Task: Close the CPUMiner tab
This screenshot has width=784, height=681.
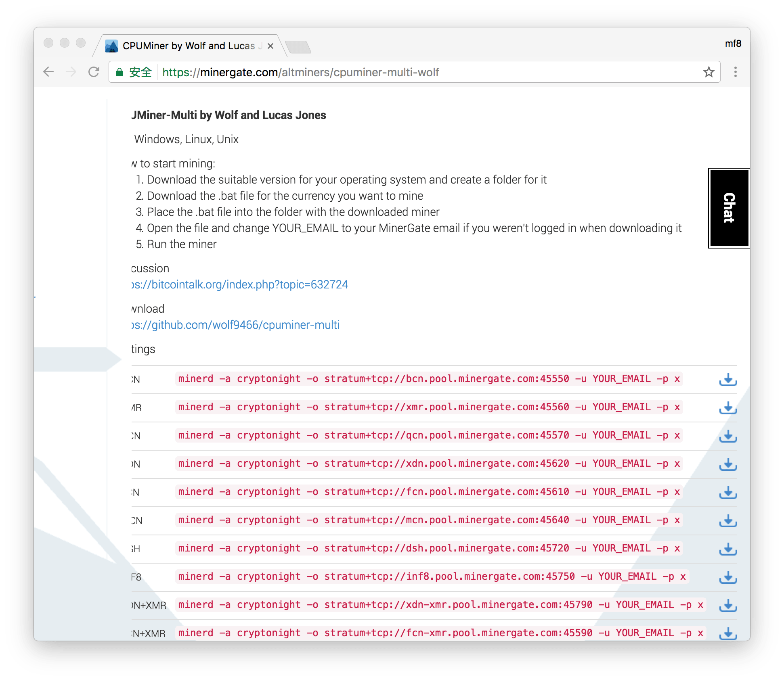Action: (x=270, y=46)
